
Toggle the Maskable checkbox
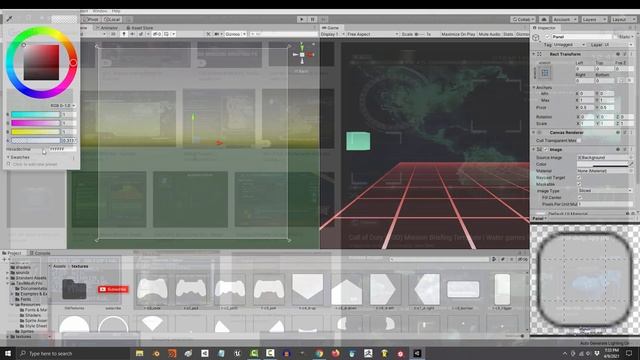[x=579, y=184]
